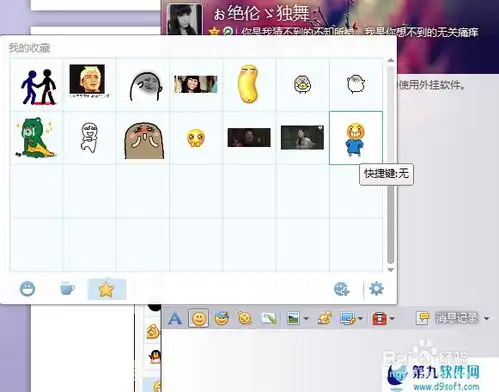Select the green dinosaur costume emoticon

[x=36, y=137]
